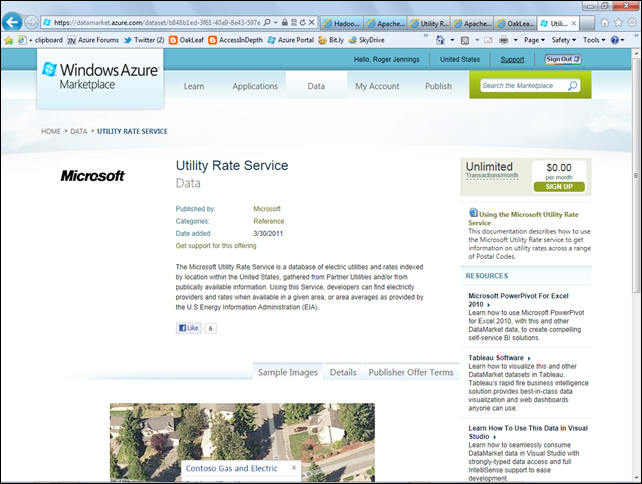Expand the feeds dropdown arrow in command bar
The height and width of the screenshot is (484, 642).
[x=477, y=40]
